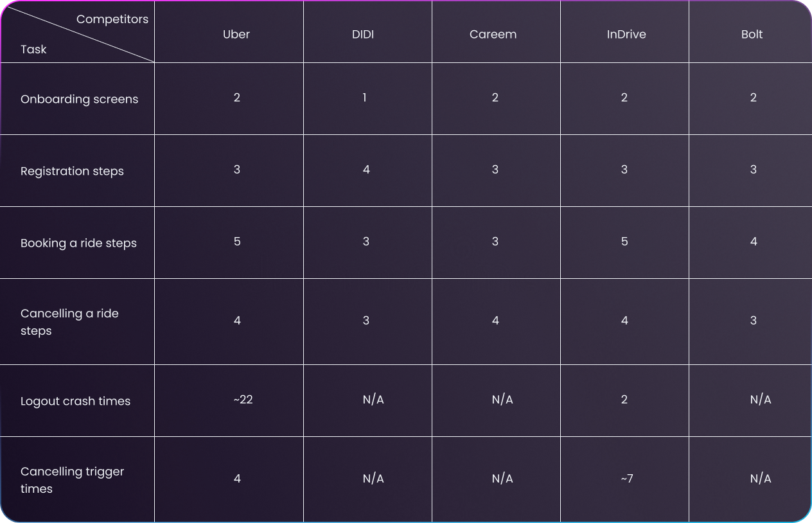
Task: Select the DIDI column header
Action: click(363, 34)
